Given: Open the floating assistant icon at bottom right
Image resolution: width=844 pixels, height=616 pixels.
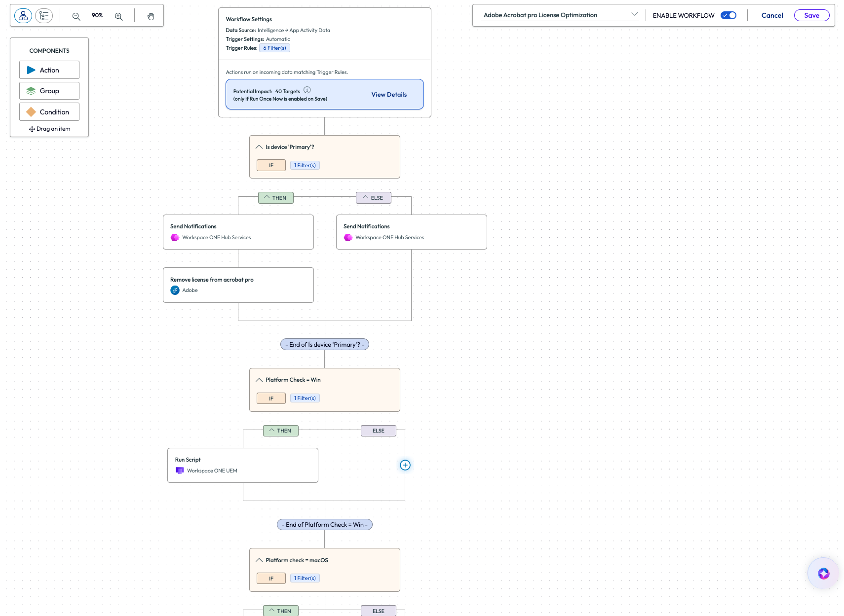Looking at the screenshot, I should click(x=822, y=573).
